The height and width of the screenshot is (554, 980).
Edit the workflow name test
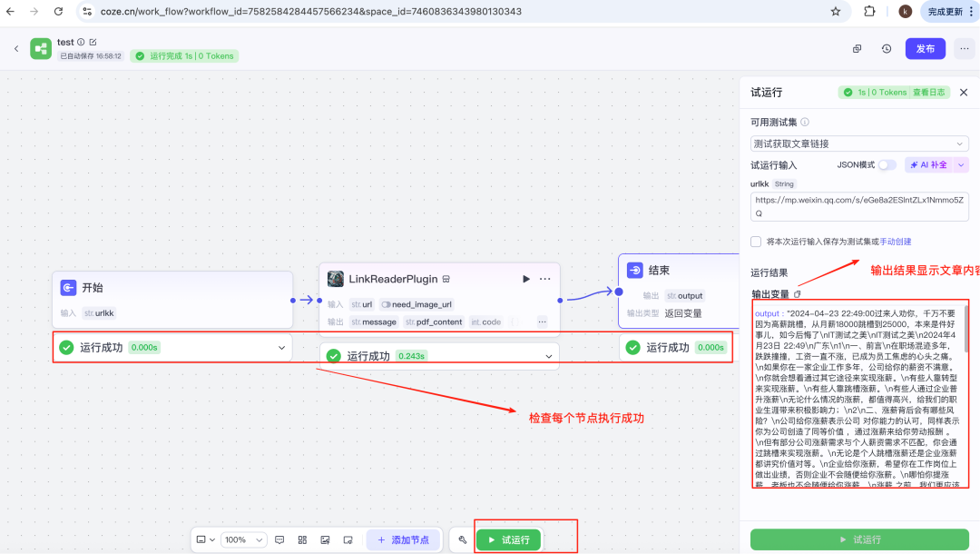click(93, 42)
